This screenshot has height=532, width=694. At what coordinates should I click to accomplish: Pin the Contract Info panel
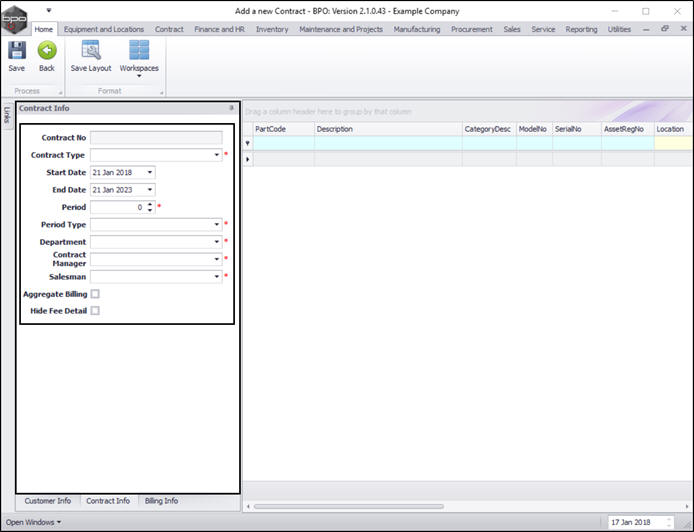click(x=231, y=108)
